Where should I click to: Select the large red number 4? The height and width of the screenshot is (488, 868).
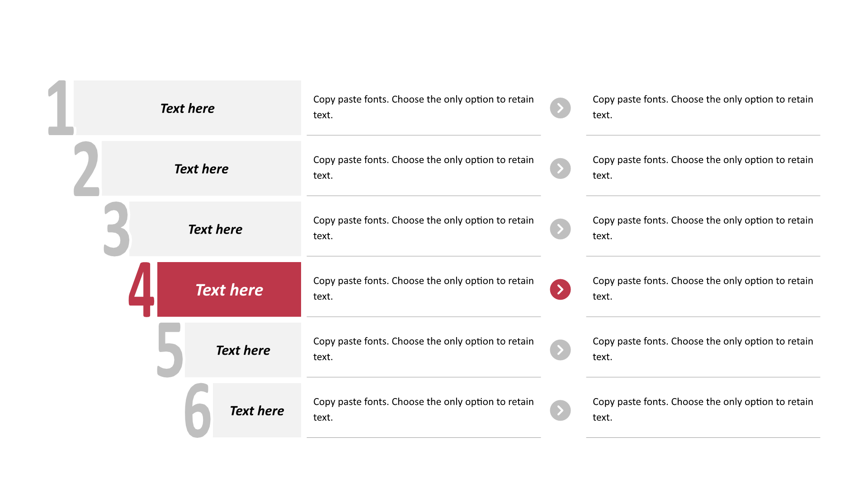point(142,290)
